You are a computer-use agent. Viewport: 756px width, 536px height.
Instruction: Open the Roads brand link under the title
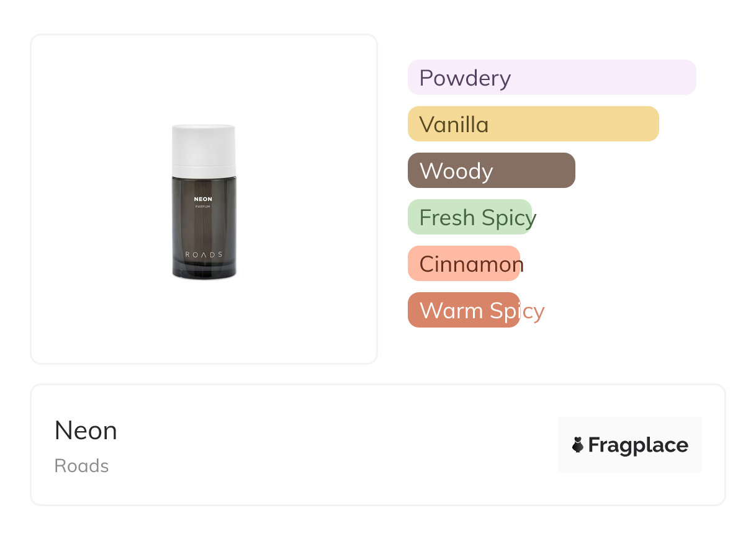(x=81, y=466)
